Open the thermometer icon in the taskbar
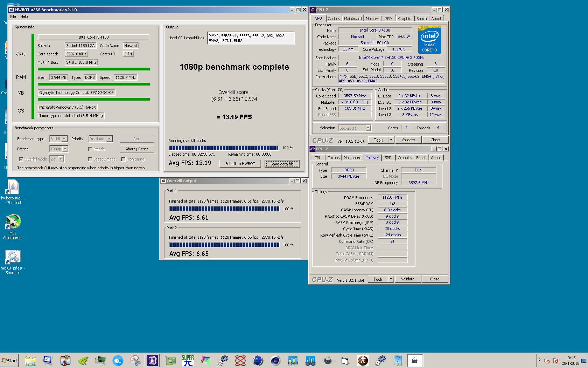This screenshot has width=588, height=368. coord(65,360)
